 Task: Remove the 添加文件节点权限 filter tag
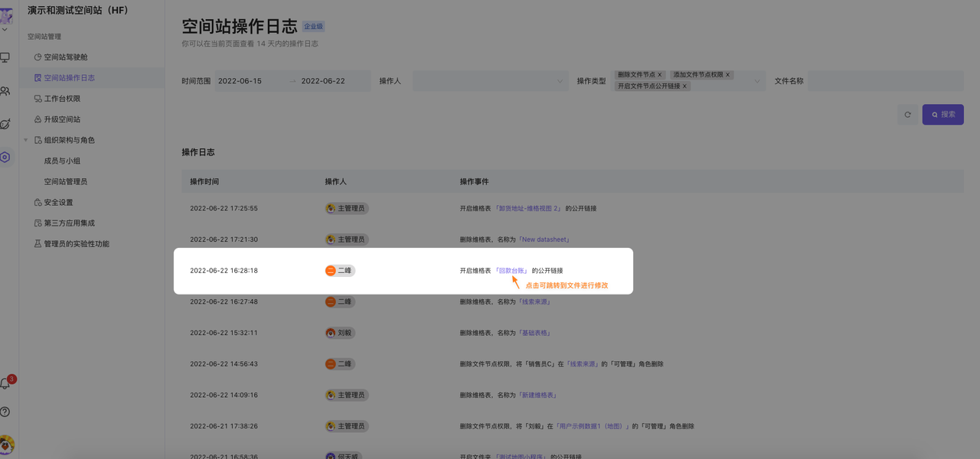728,75
